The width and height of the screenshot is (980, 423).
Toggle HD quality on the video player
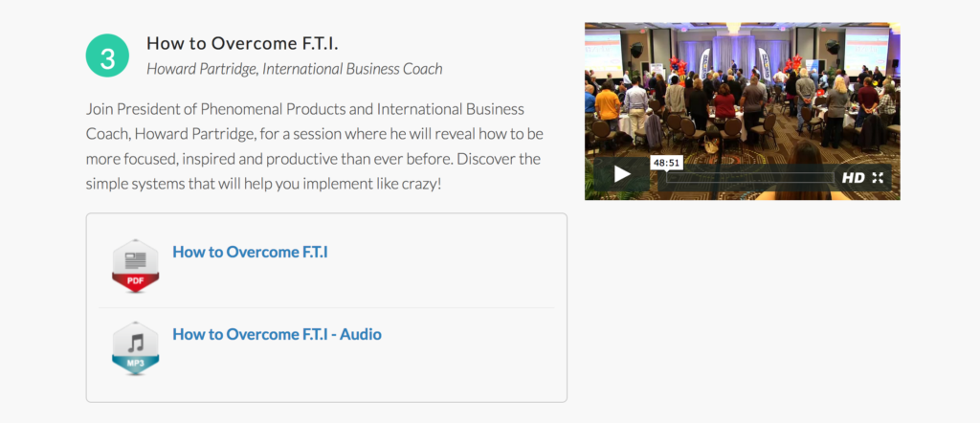pos(853,178)
